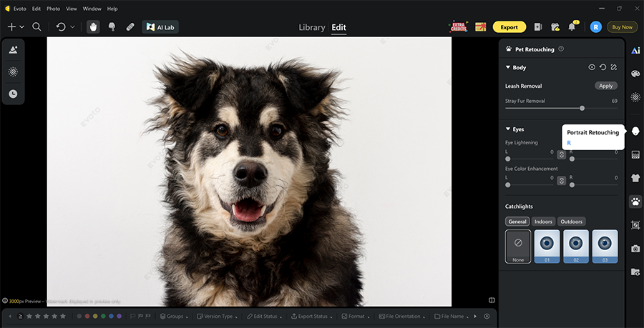Open the View menu
The image size is (644, 328).
72,9
